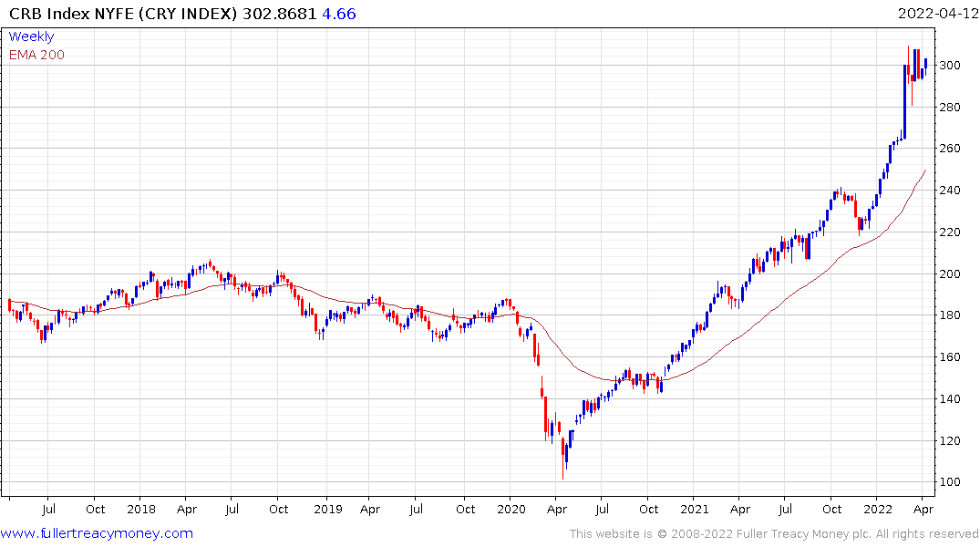This screenshot has width=980, height=547.
Task: Click the 140 price axis label
Action: pos(949,399)
